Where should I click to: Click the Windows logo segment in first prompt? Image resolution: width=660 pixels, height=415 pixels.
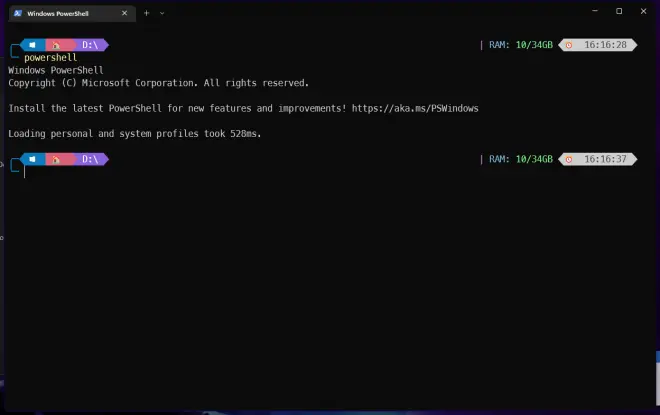pos(32,45)
